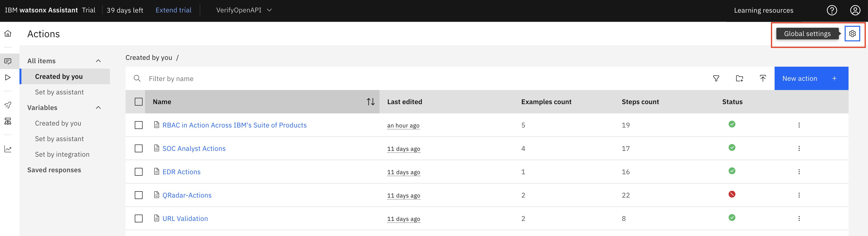
Task: Toggle the select-all checkbox in header
Action: pyautogui.click(x=138, y=102)
